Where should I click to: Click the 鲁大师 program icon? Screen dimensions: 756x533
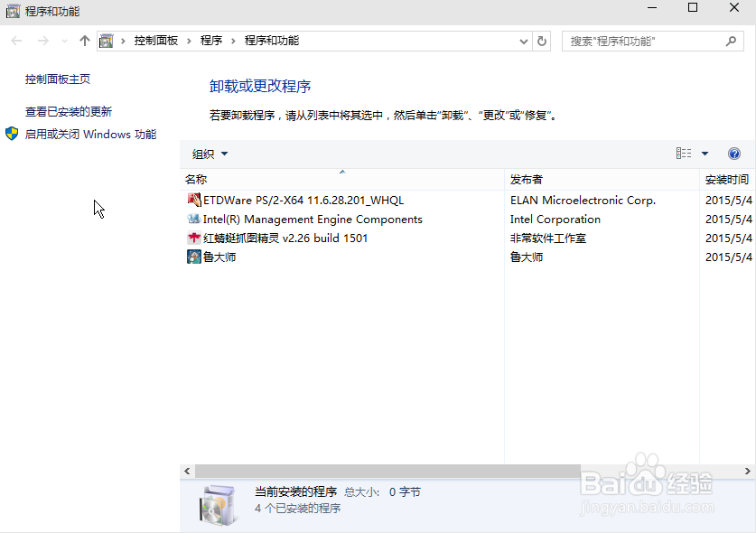point(194,257)
